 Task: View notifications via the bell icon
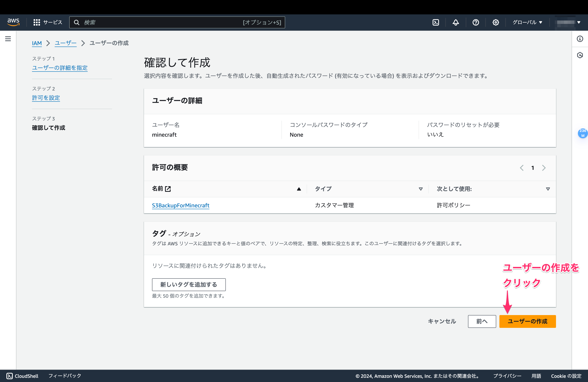coord(456,22)
